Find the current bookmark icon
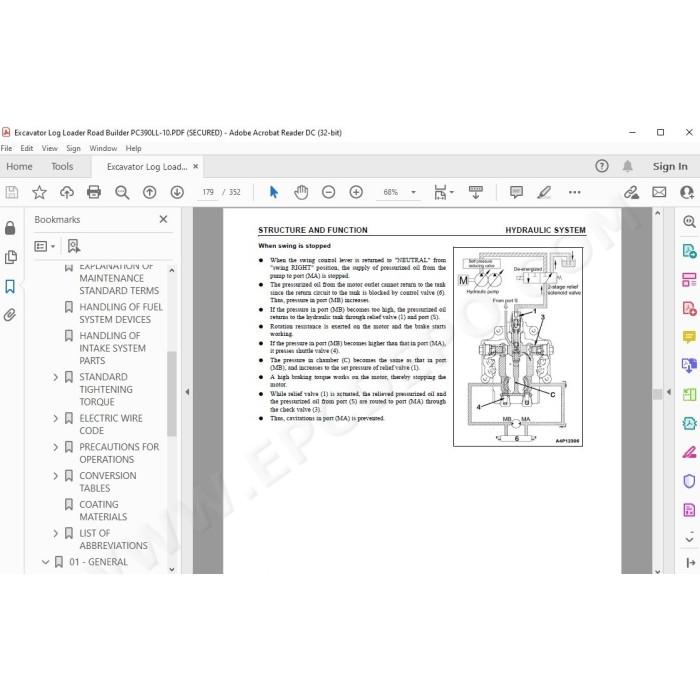The width and height of the screenshot is (700, 700). (74, 246)
